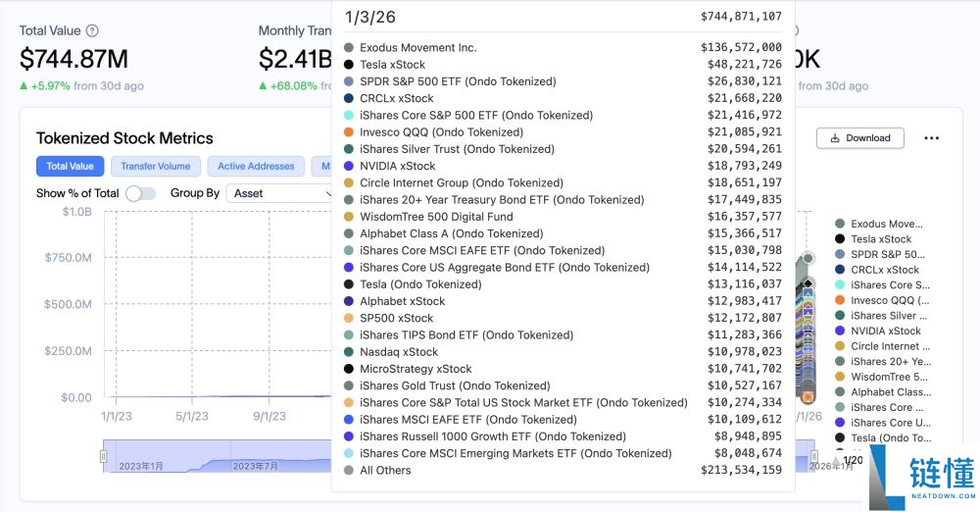The height and width of the screenshot is (512, 980).
Task: Open the three-dots more options menu
Action: click(x=931, y=138)
